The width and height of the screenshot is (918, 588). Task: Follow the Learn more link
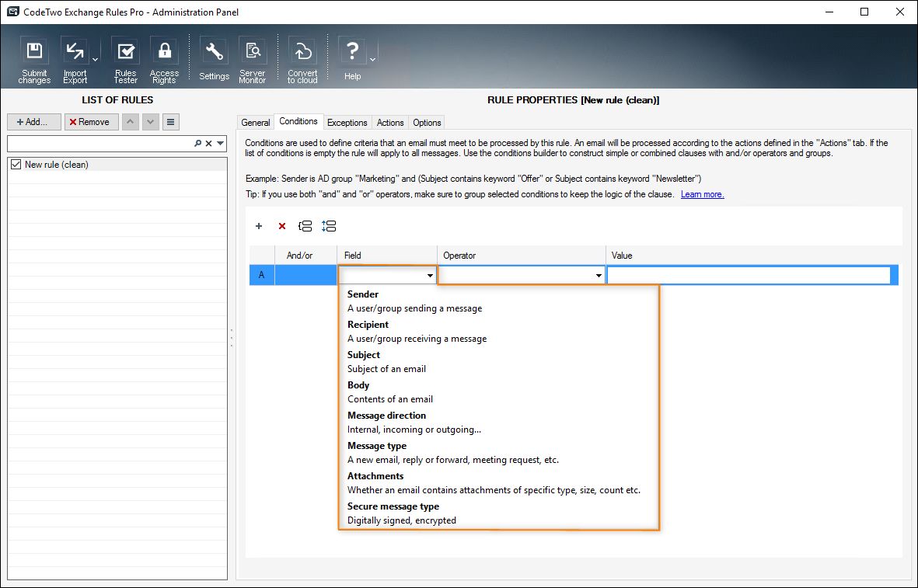pos(703,194)
